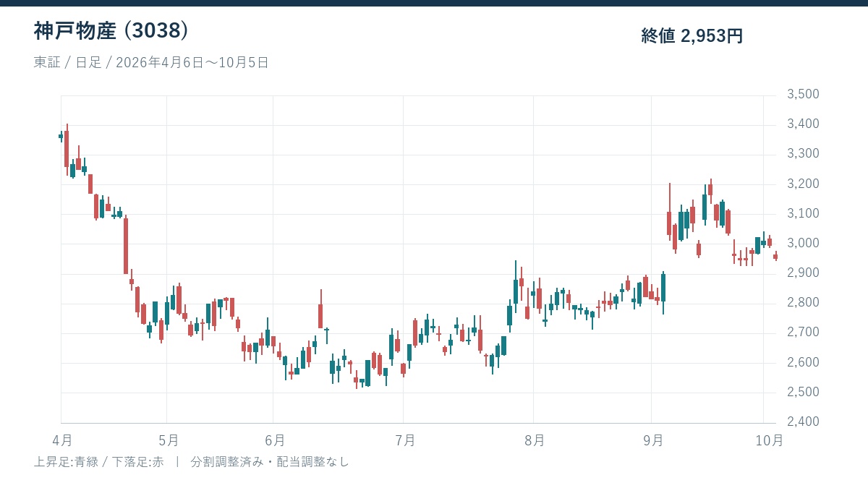The width and height of the screenshot is (868, 488).
Task: Click the legend text 上昇足:青緑 / 下落足:赤
Action: [99, 461]
